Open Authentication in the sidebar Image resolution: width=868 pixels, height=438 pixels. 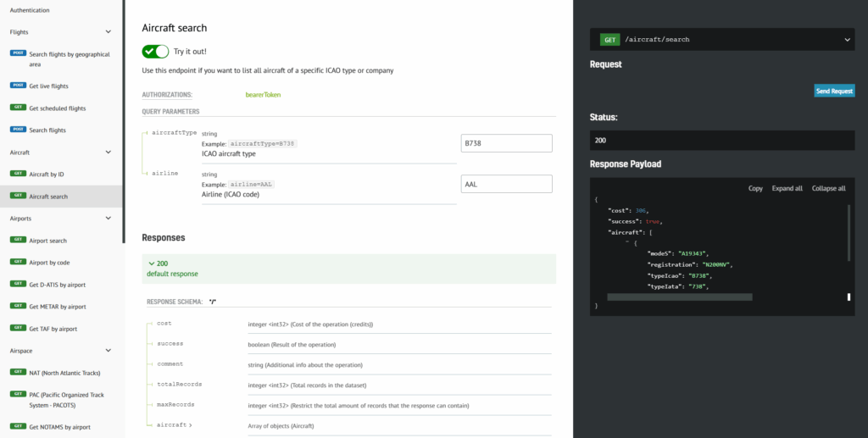point(30,10)
